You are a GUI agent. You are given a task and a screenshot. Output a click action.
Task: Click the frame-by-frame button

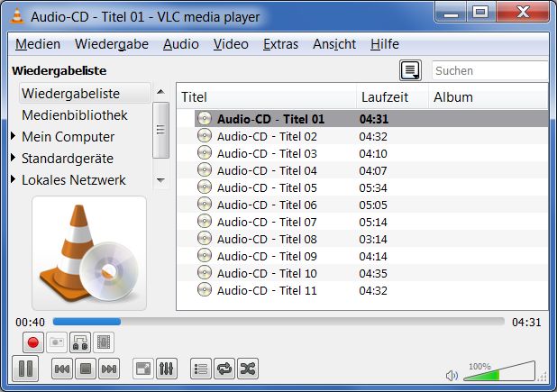104,342
